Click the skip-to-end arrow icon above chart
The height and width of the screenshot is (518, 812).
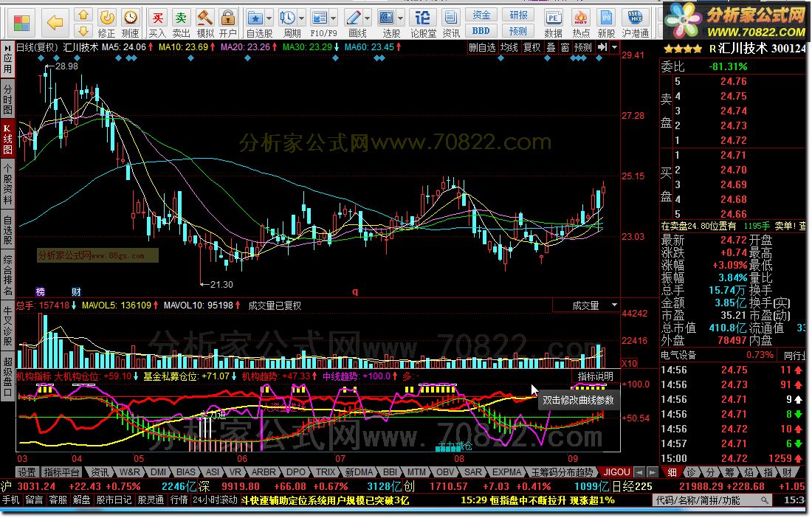pyautogui.click(x=602, y=47)
